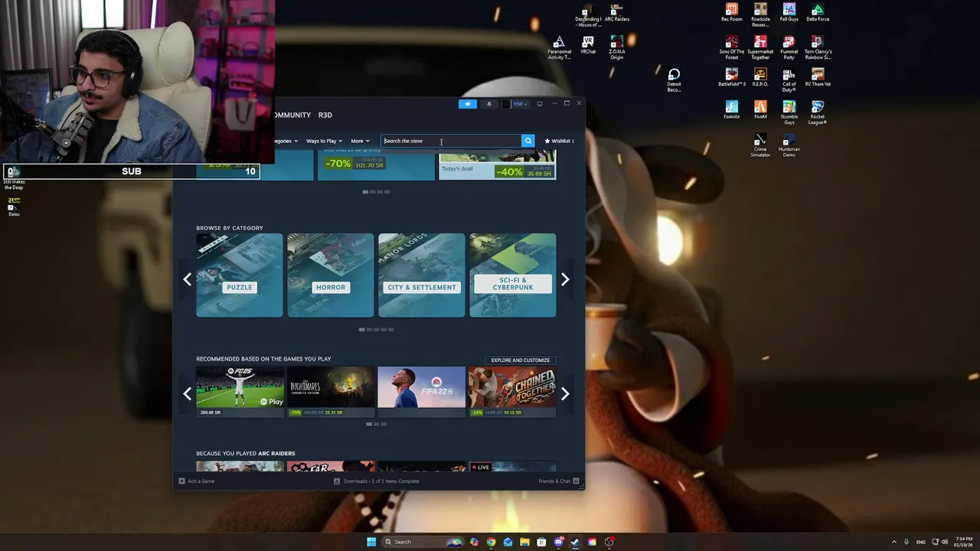This screenshot has width=980, height=551.
Task: Open Huntsman Demo desktop shortcut
Action: (789, 145)
